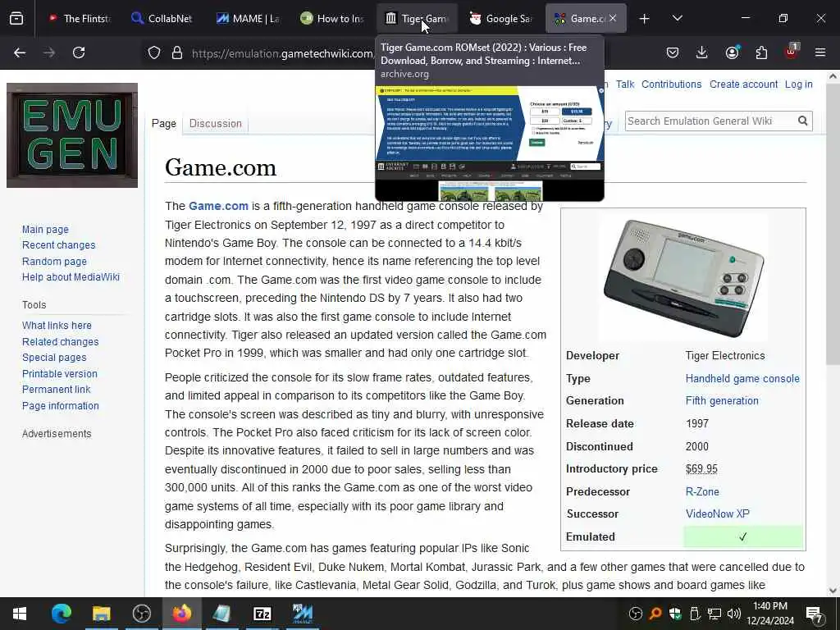Open the Windows Start menu
Screen dimensions: 840x630
pyautogui.click(x=20, y=614)
